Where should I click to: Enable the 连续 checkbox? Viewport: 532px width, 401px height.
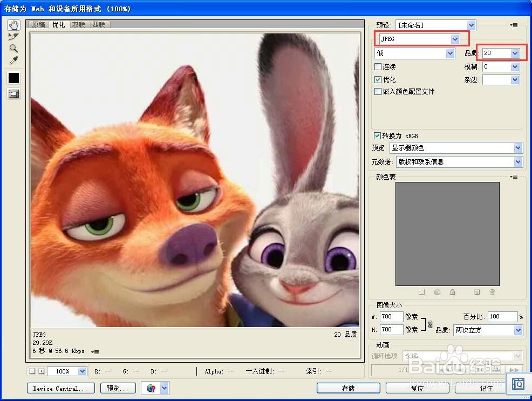378,66
